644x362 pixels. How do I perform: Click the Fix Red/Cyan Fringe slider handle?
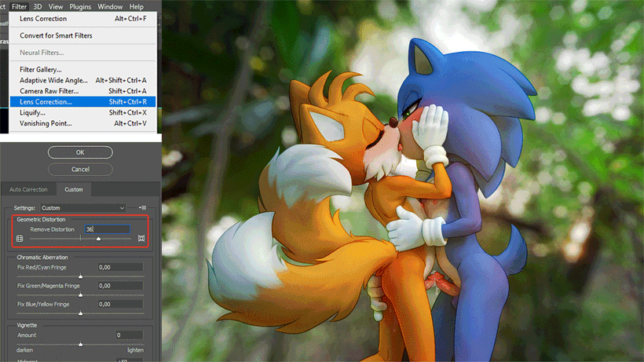pyautogui.click(x=80, y=276)
